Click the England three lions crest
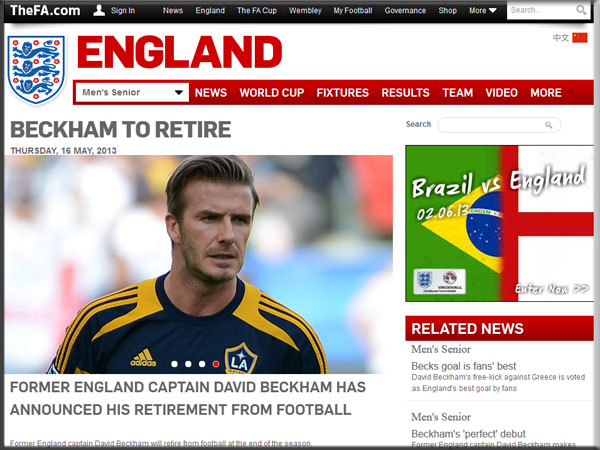This screenshot has width=600, height=450. (36, 70)
